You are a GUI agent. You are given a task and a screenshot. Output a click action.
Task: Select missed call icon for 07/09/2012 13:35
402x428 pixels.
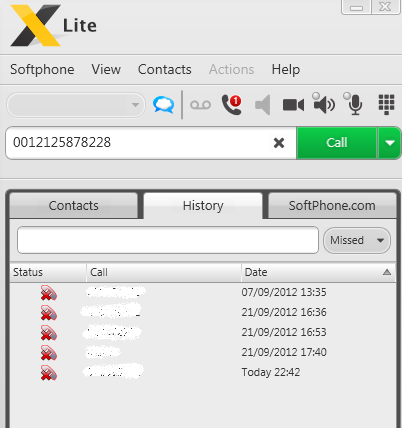coord(49,293)
